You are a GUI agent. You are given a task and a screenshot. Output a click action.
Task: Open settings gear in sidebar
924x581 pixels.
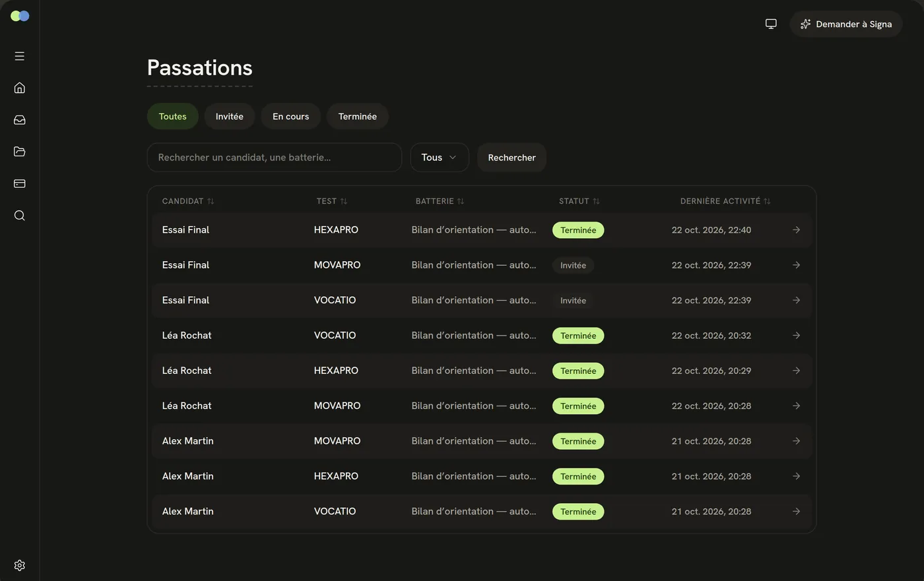coord(20,565)
